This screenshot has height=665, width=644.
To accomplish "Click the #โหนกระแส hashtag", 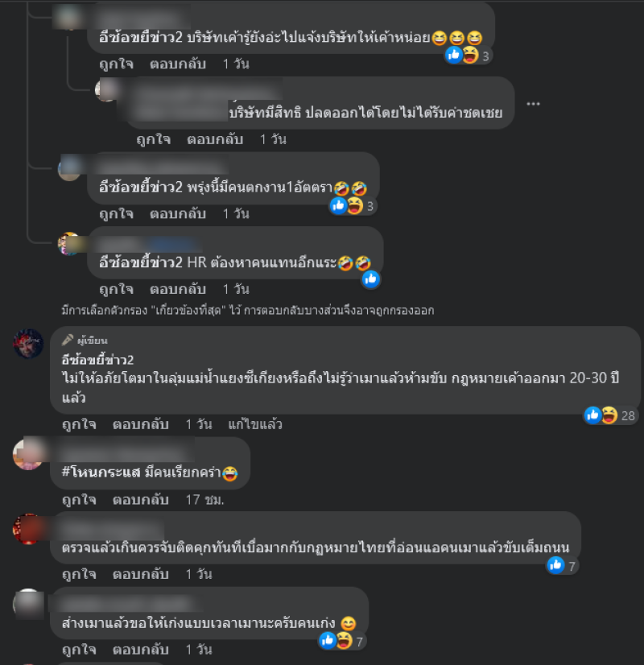I will click(101, 472).
